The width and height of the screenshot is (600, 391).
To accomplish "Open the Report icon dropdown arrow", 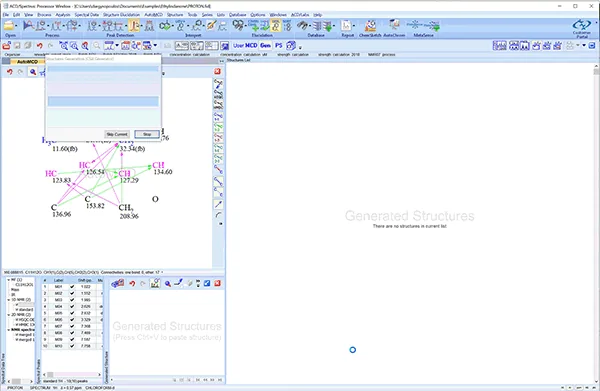I will click(x=353, y=26).
